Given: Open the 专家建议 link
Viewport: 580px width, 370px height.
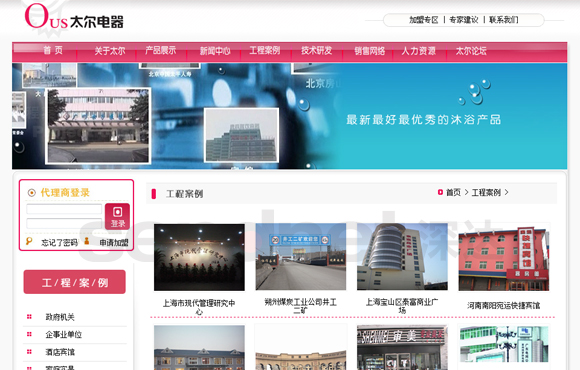Looking at the screenshot, I should [x=463, y=20].
